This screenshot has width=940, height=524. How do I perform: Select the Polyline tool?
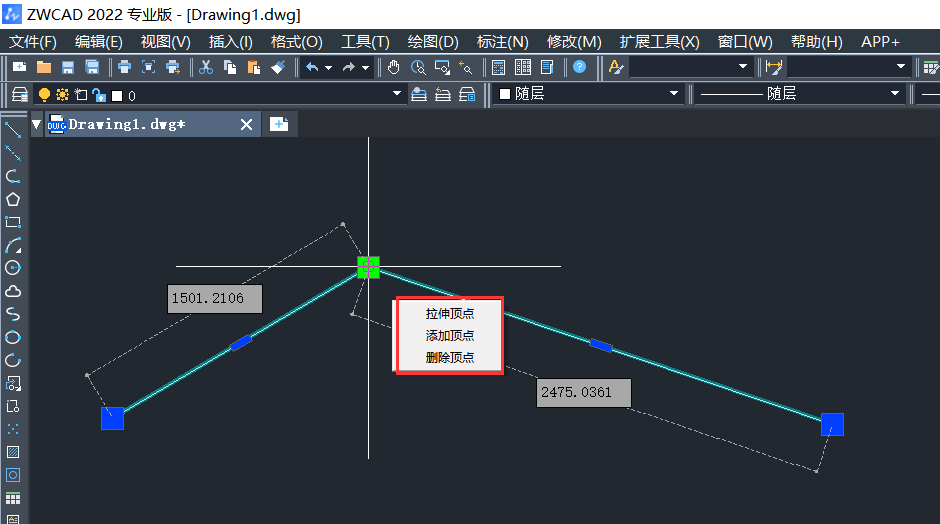[x=13, y=176]
